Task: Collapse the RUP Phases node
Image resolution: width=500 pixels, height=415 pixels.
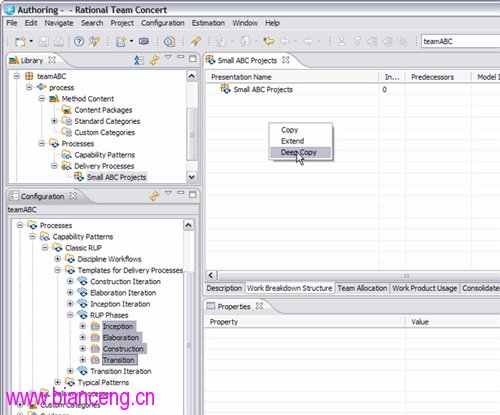Action: pos(70,315)
